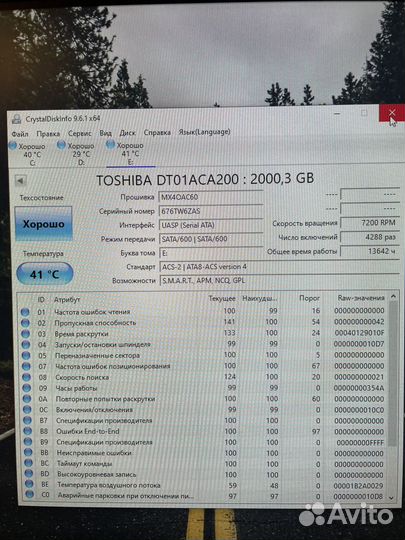Viewport: 405px width, 540px height.
Task: Click status icon of attribute 09 row
Action: coord(27,388)
